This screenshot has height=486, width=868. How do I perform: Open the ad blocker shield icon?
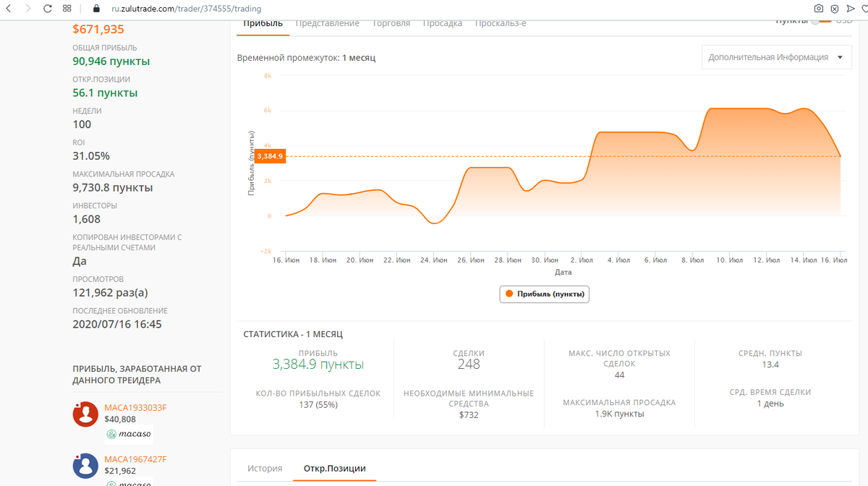click(834, 9)
